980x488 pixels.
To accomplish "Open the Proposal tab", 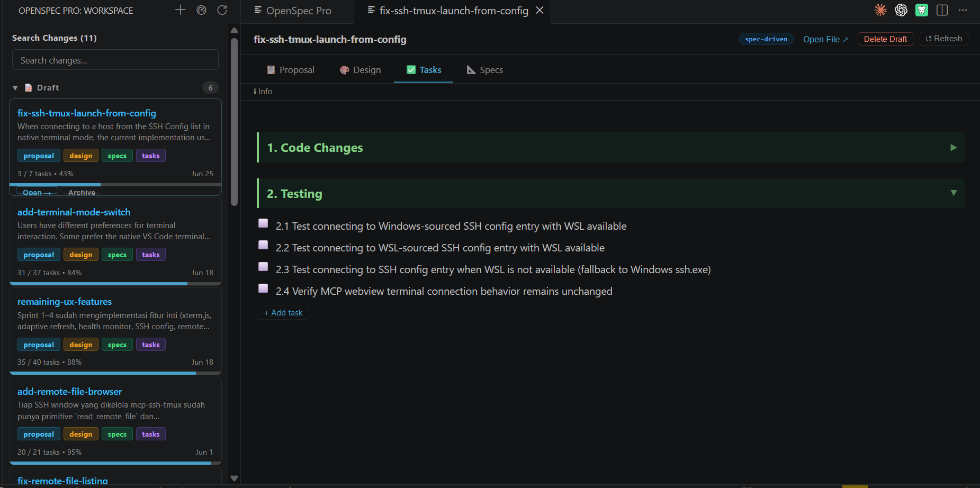I will click(291, 70).
